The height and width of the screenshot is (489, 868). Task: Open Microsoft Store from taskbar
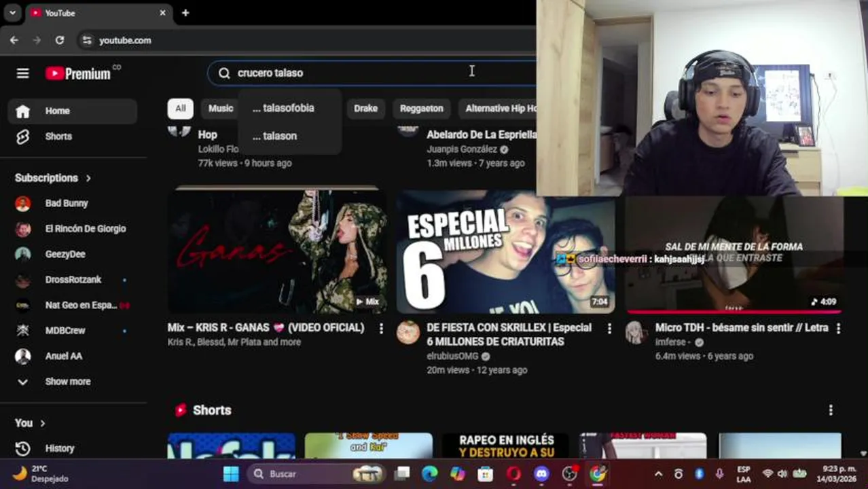[485, 474]
